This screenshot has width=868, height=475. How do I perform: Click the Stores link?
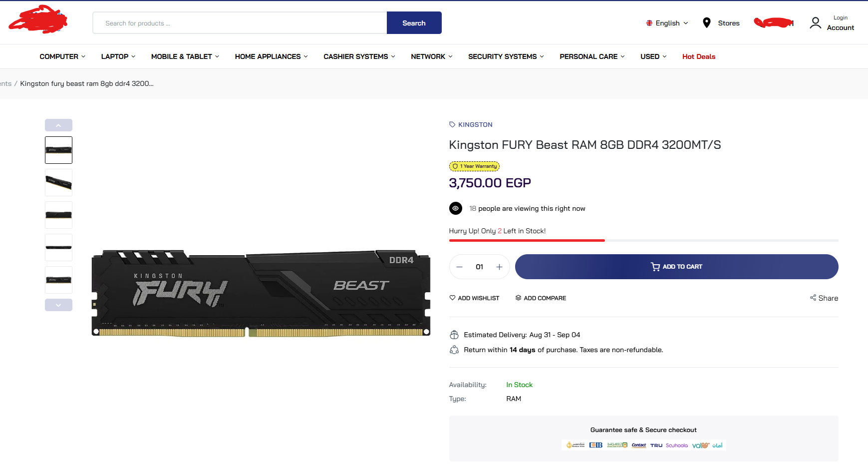point(729,23)
